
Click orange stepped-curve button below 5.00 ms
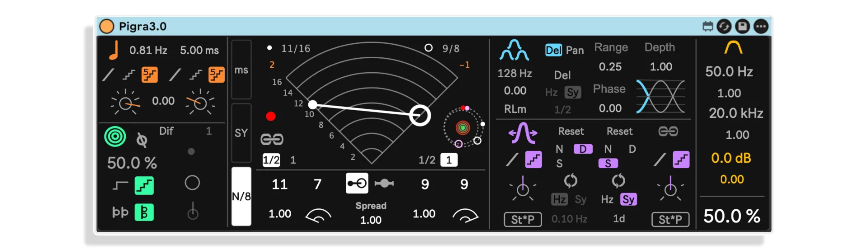(x=217, y=75)
